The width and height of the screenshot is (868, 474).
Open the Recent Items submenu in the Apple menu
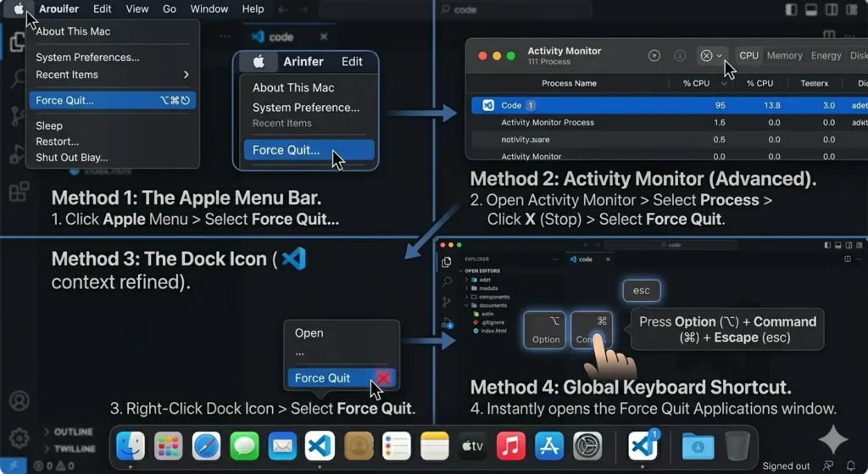[113, 75]
